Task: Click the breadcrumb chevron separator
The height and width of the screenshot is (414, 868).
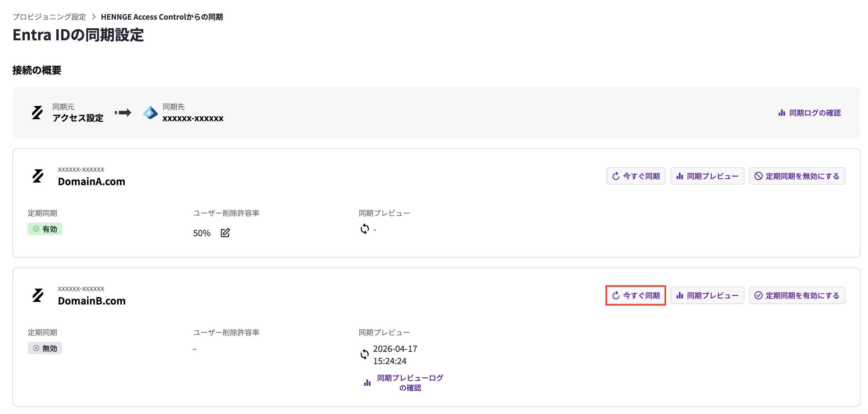Action: 94,17
